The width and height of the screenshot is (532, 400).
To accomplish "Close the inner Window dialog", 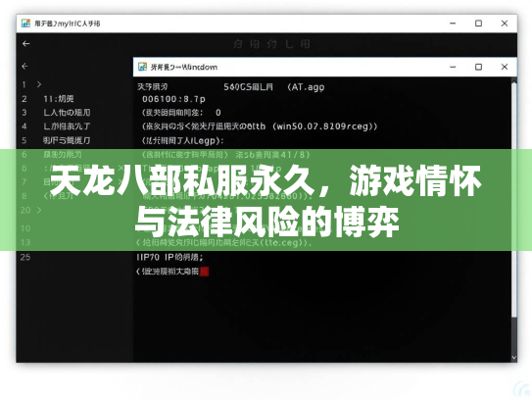I will [505, 67].
